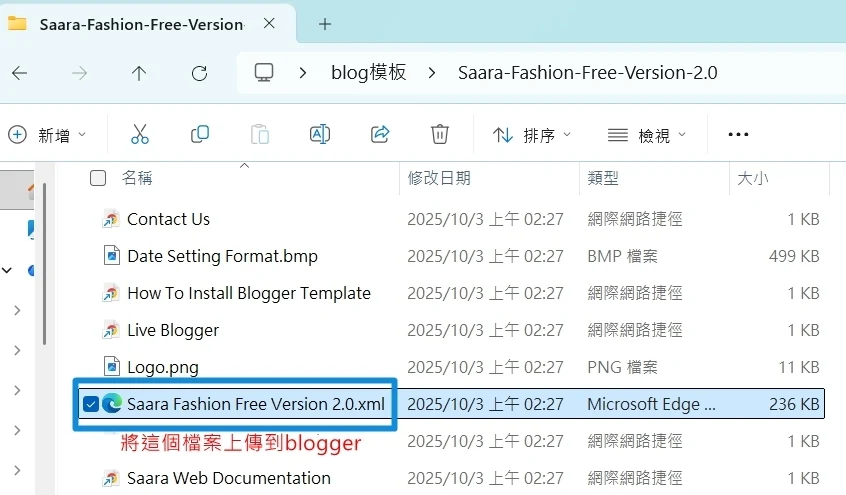Go up one folder level
The height and width of the screenshot is (495, 846).
(139, 73)
